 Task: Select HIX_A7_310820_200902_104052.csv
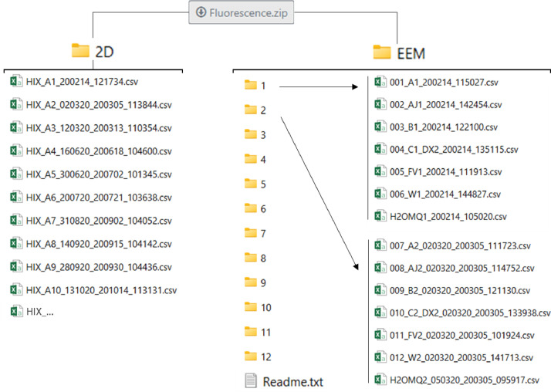click(90, 221)
